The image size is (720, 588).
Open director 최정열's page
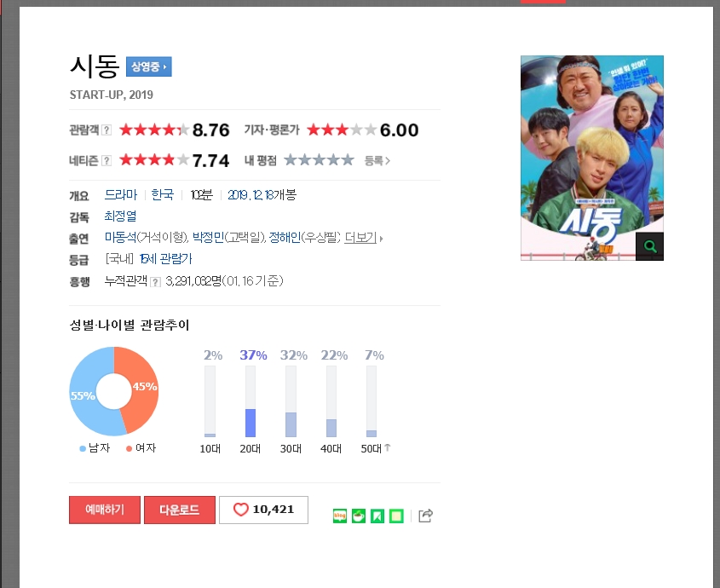point(120,216)
